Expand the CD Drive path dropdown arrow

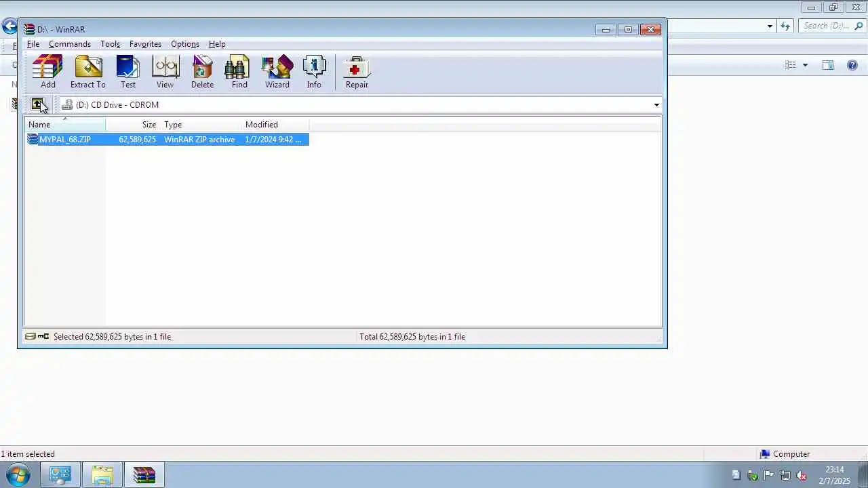(x=656, y=104)
